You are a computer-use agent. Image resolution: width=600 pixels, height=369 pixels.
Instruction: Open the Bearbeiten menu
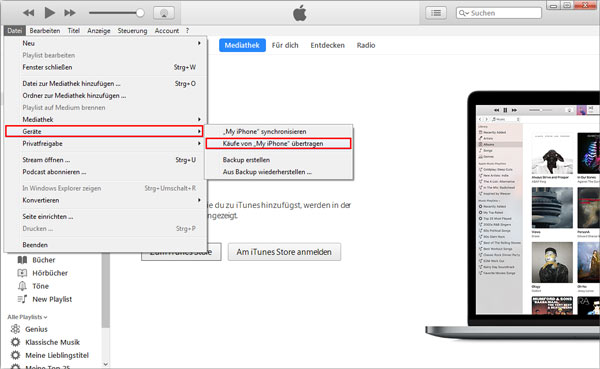(45, 31)
